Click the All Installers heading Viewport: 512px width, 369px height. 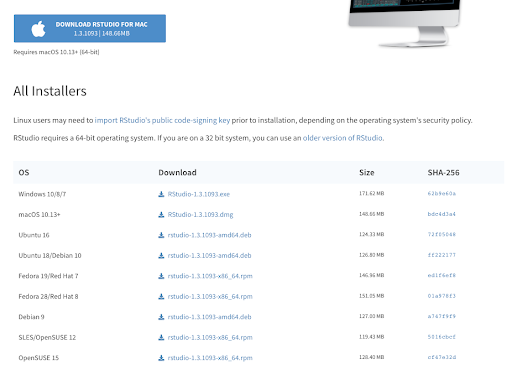pos(50,91)
